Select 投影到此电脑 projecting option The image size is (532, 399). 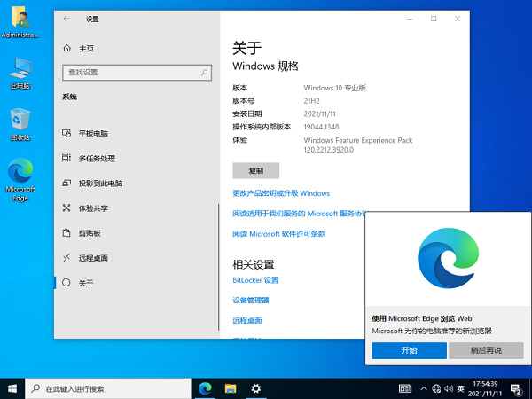point(99,183)
